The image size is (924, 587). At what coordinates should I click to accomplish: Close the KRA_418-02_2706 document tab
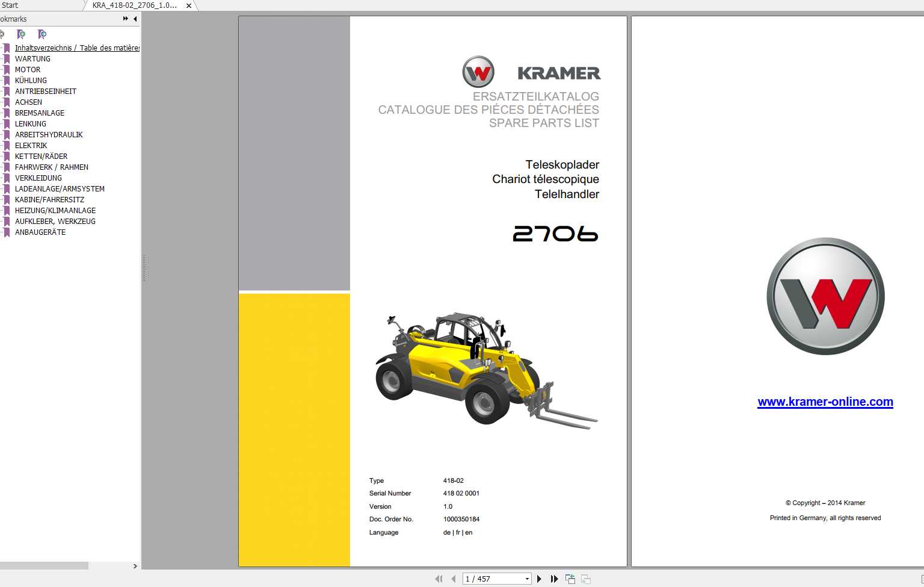(x=189, y=5)
